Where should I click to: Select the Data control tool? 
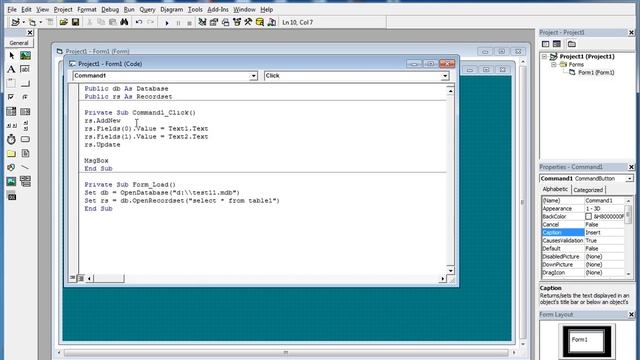(25, 181)
